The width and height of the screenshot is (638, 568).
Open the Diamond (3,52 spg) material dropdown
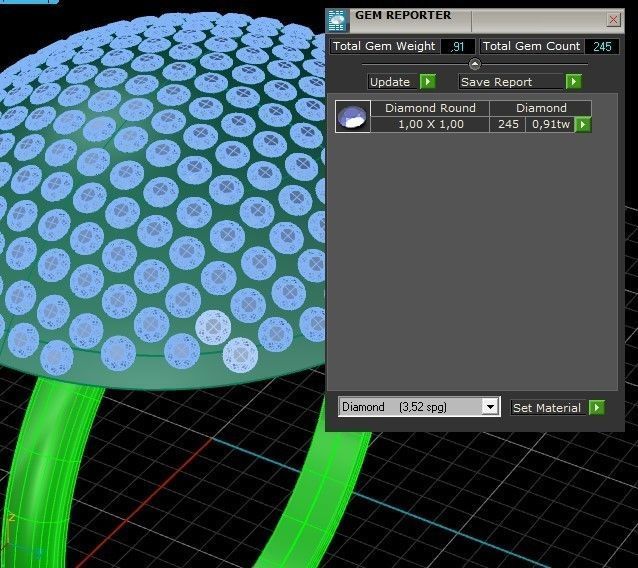[491, 406]
